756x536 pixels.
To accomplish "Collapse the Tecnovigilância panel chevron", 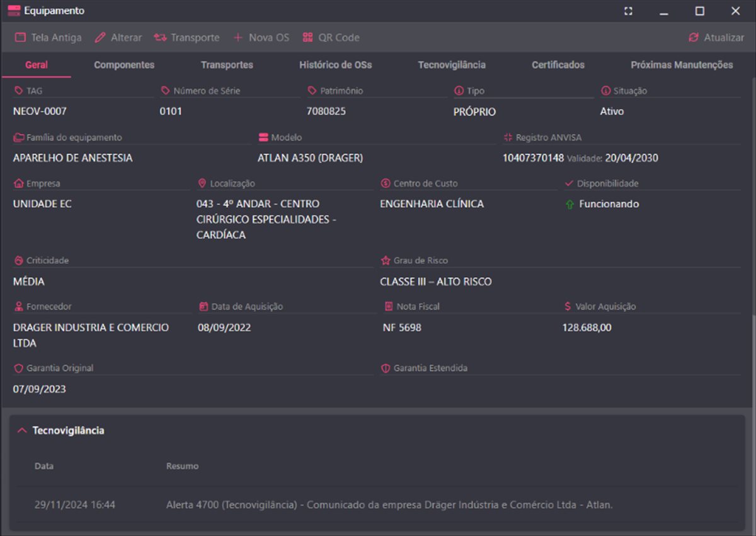I will pyautogui.click(x=21, y=430).
